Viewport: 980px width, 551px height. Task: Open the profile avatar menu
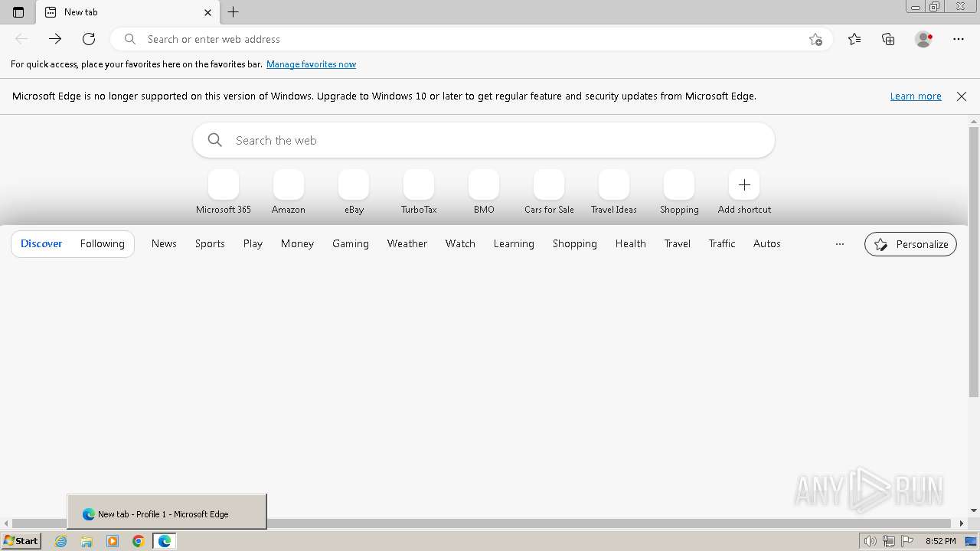tap(924, 39)
